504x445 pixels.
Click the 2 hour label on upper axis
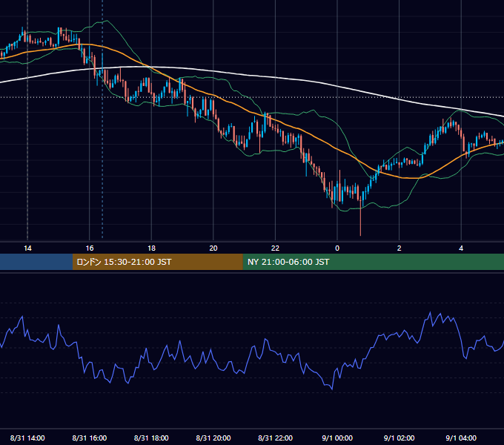point(399,248)
